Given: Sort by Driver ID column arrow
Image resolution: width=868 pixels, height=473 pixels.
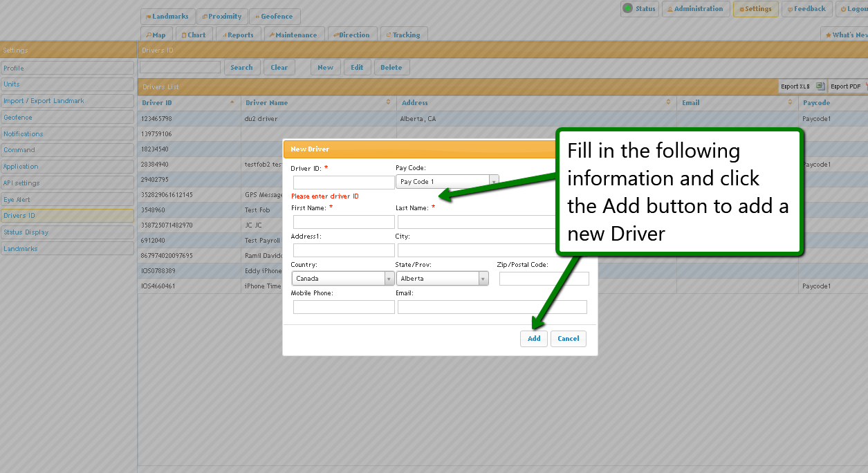Looking at the screenshot, I should [x=232, y=102].
